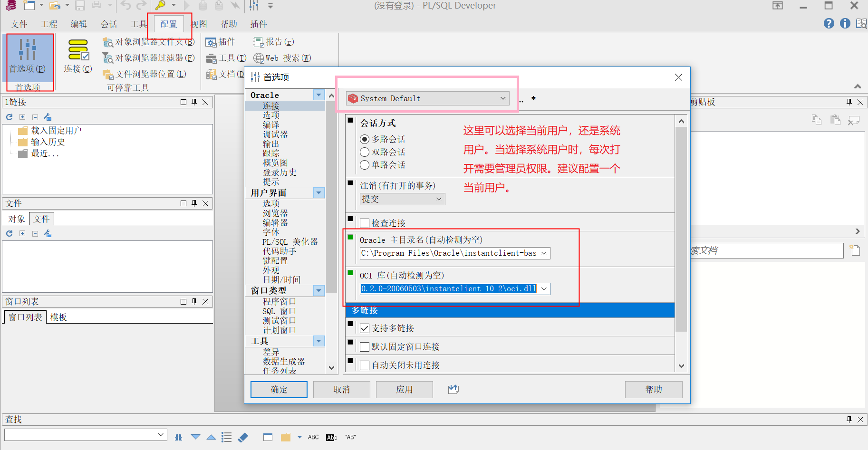Screen dimensions: 868x450
Task: Open 对象浏览器过滤器 tool
Action: click(149, 58)
